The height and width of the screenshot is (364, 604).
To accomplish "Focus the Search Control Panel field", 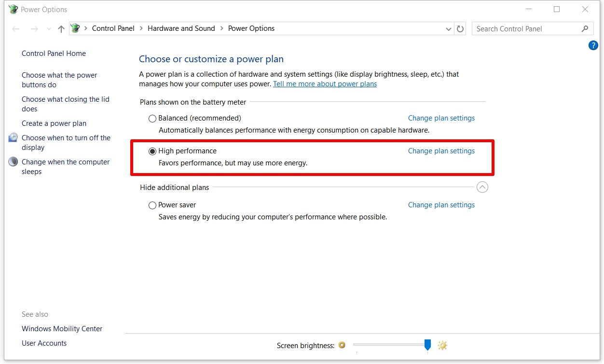I will coord(526,29).
